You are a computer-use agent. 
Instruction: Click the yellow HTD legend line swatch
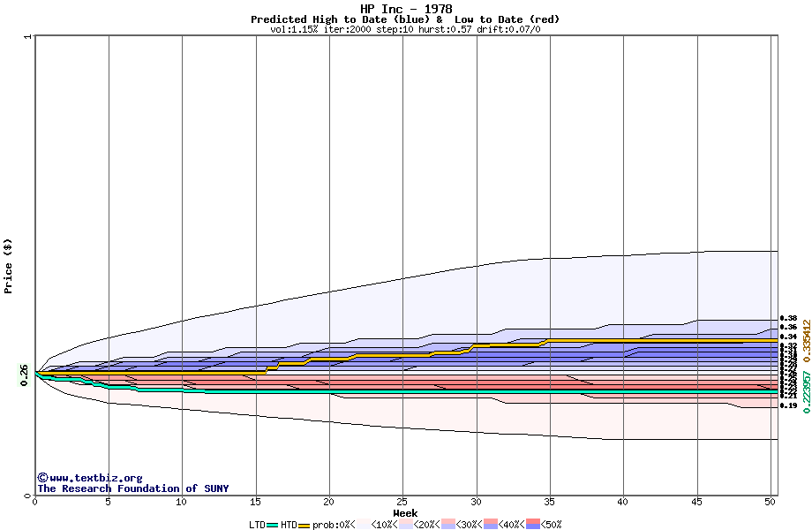pyautogui.click(x=304, y=526)
